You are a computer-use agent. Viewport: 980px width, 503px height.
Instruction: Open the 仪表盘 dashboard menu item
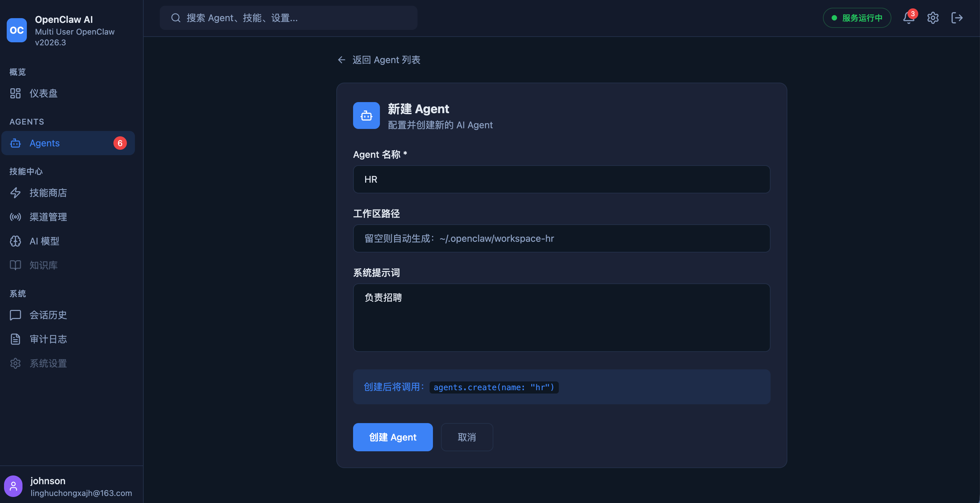tap(68, 93)
